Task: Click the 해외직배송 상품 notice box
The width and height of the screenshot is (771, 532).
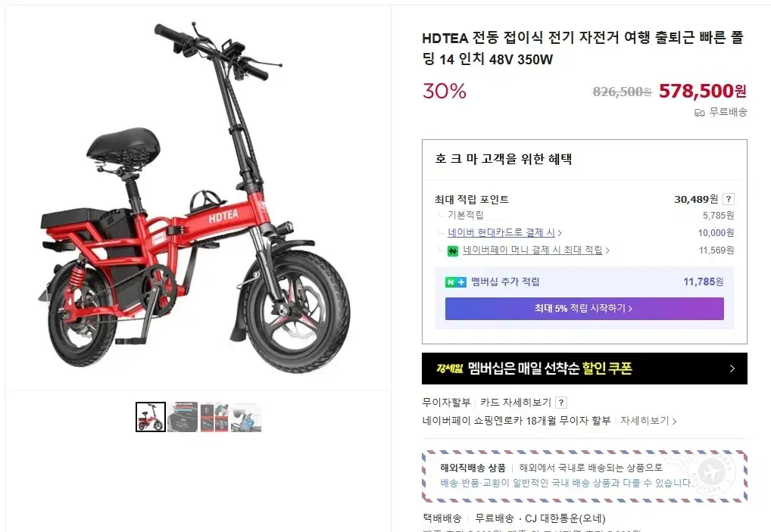Action: click(x=584, y=475)
